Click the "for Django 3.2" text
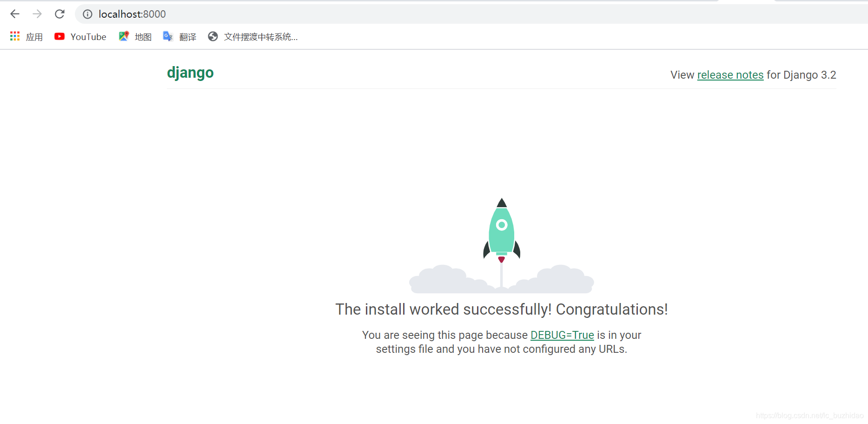This screenshot has width=868, height=424. click(x=802, y=75)
